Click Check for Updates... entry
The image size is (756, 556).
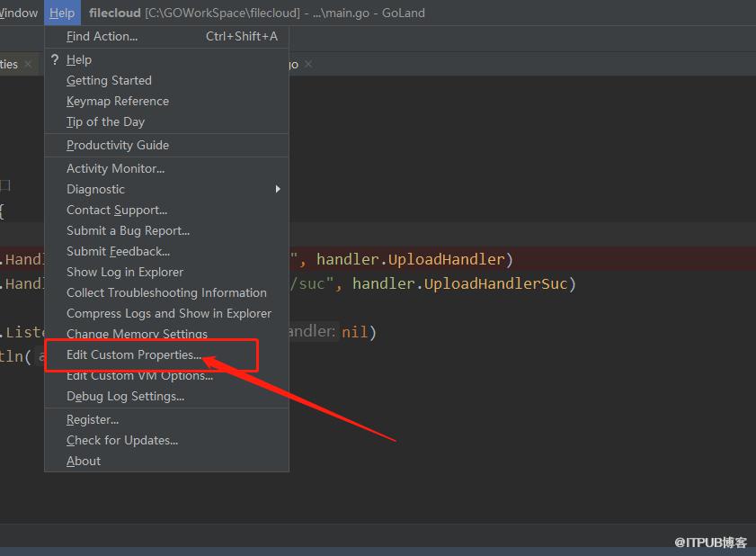coord(167,441)
